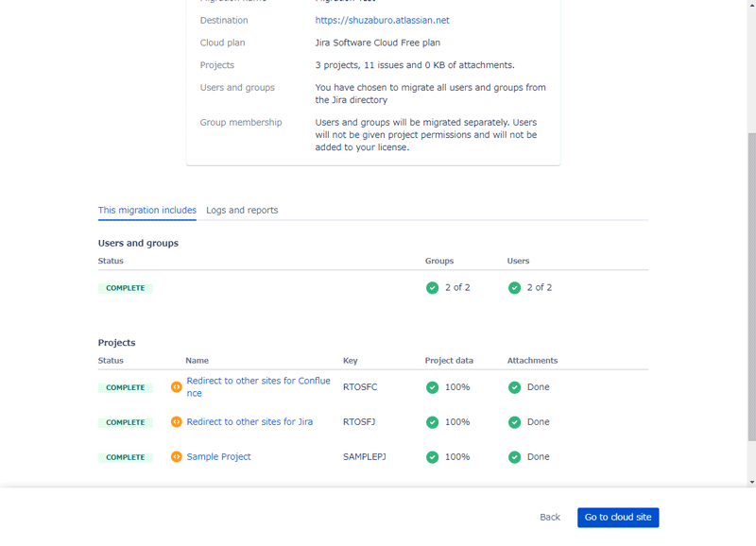Image resolution: width=756 pixels, height=546 pixels.
Task: Click the Attachments check icon for SAMPLEPJ
Action: tap(514, 457)
